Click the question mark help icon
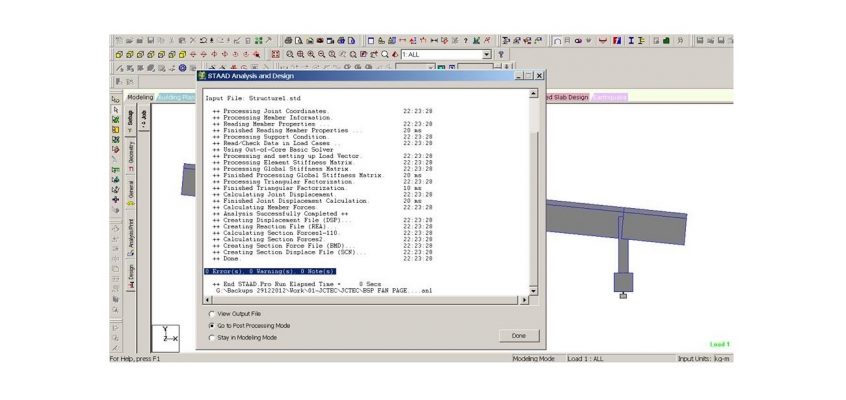The image size is (846, 400). coord(466,40)
